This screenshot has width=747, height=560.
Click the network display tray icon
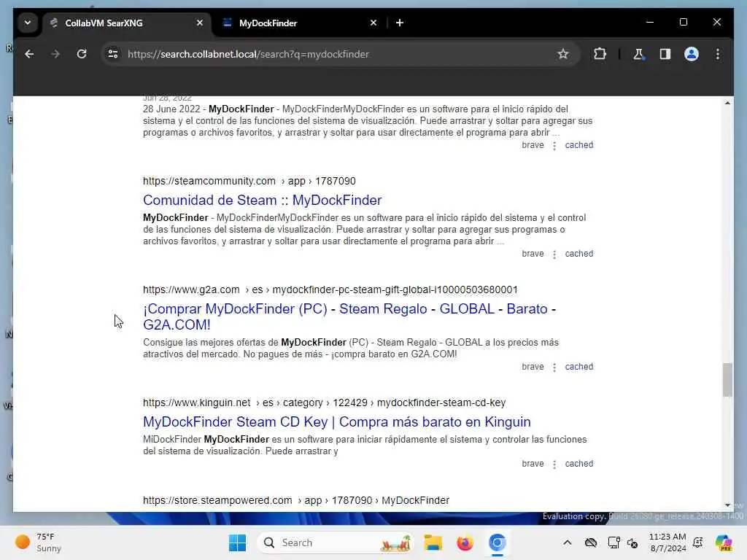tap(614, 542)
